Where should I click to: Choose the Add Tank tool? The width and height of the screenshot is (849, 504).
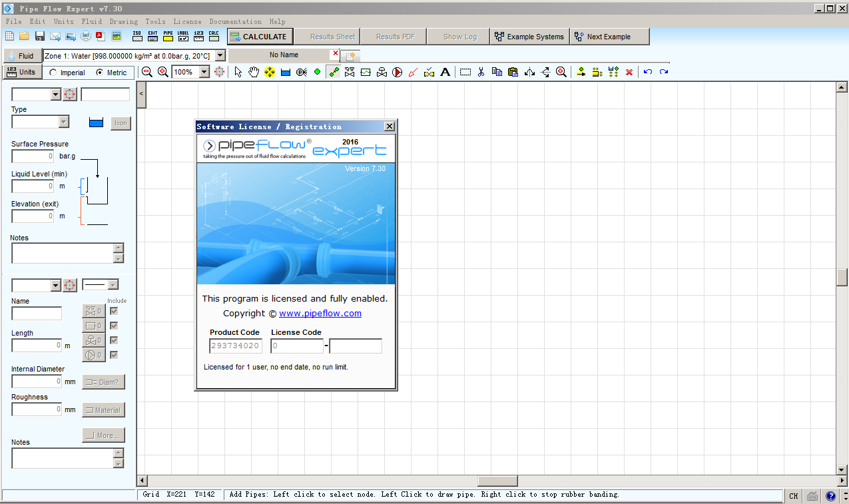coord(286,72)
